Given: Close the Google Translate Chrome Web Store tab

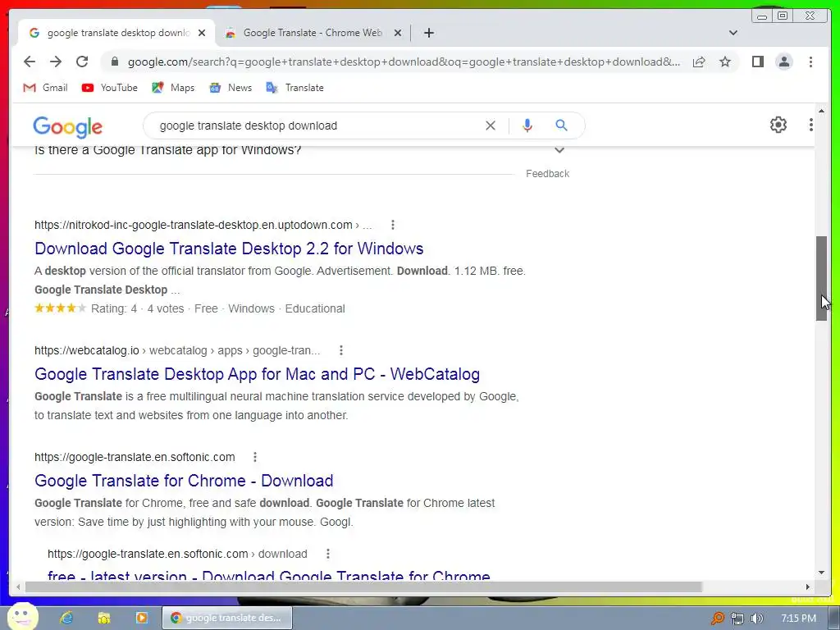Looking at the screenshot, I should [x=398, y=33].
